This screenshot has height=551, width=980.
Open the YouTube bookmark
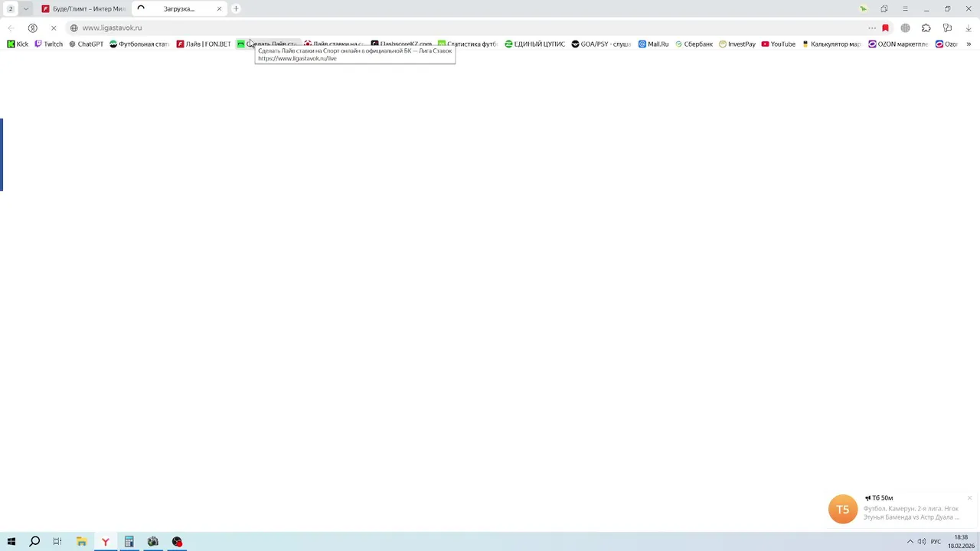778,44
